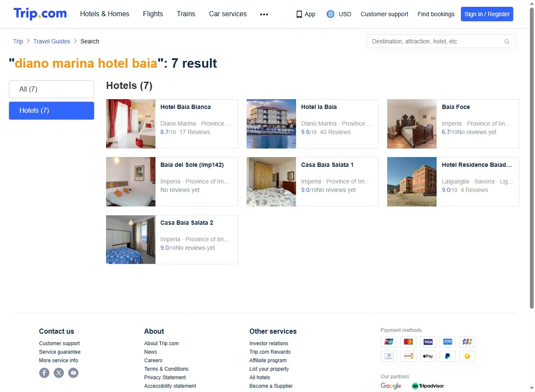The width and height of the screenshot is (535, 392).
Task: Click the Google partner logo
Action: (391, 386)
